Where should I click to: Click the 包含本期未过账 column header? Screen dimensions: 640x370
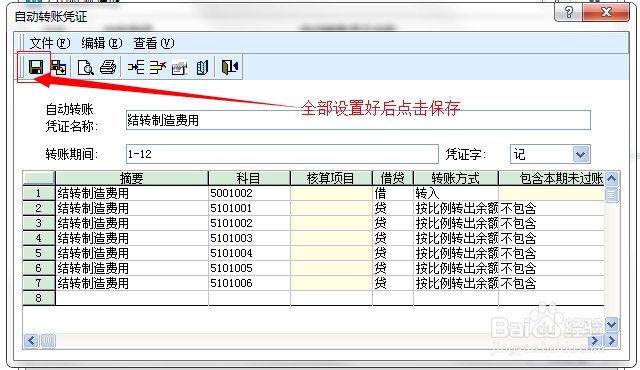[x=551, y=178]
